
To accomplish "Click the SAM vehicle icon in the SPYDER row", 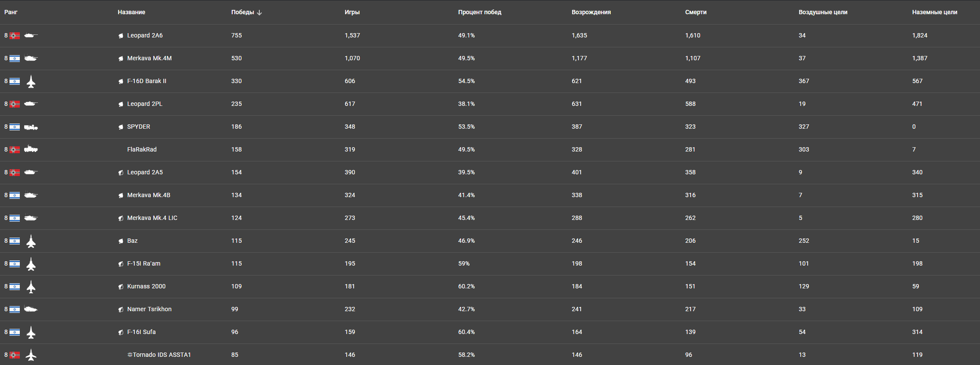I will (31, 127).
